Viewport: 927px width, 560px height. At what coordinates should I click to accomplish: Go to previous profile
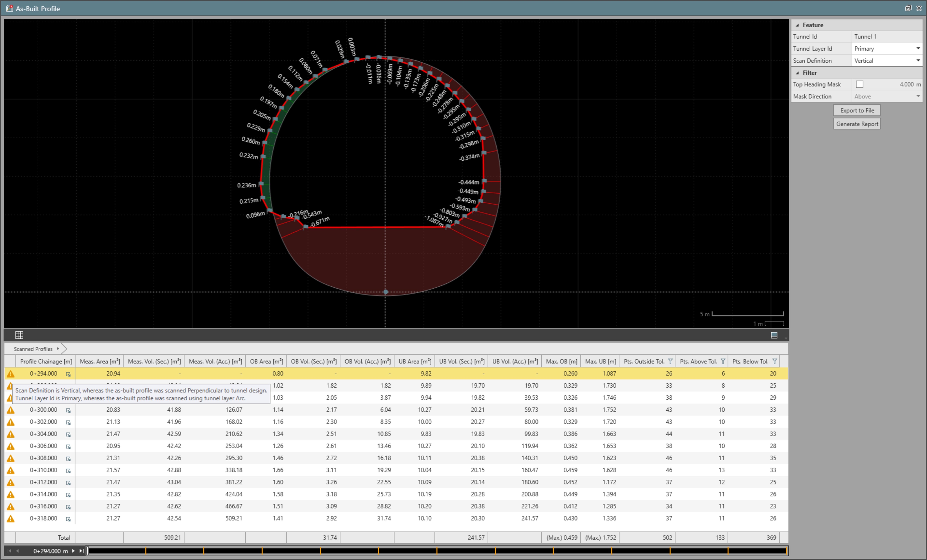(x=17, y=551)
